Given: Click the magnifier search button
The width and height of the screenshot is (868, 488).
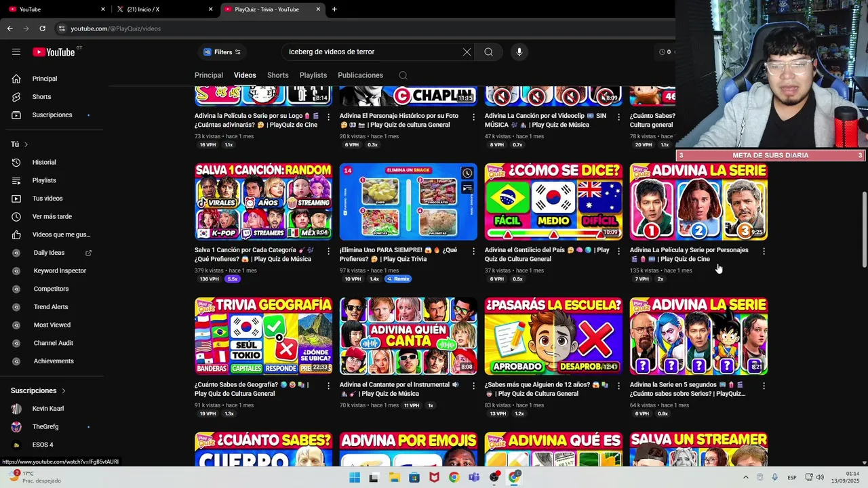Looking at the screenshot, I should click(x=488, y=52).
